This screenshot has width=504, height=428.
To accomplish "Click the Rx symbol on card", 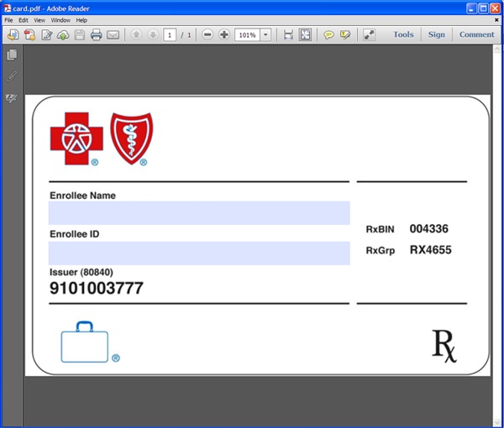I will pos(444,346).
